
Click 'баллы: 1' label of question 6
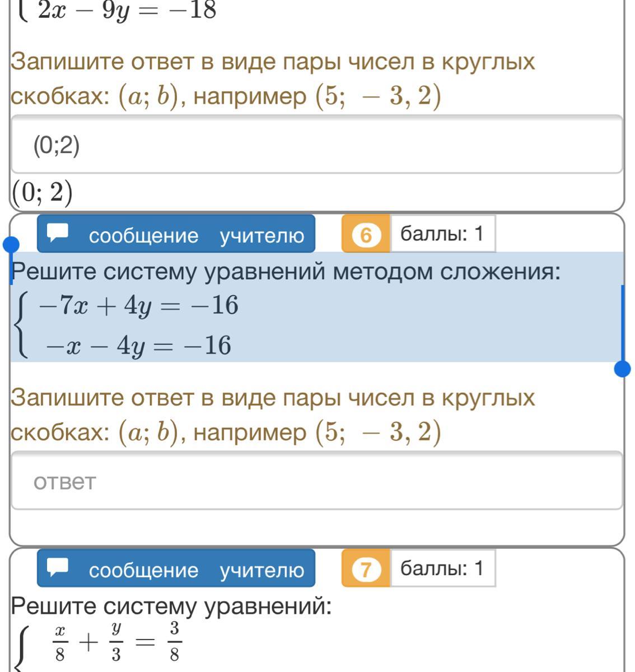point(442,234)
